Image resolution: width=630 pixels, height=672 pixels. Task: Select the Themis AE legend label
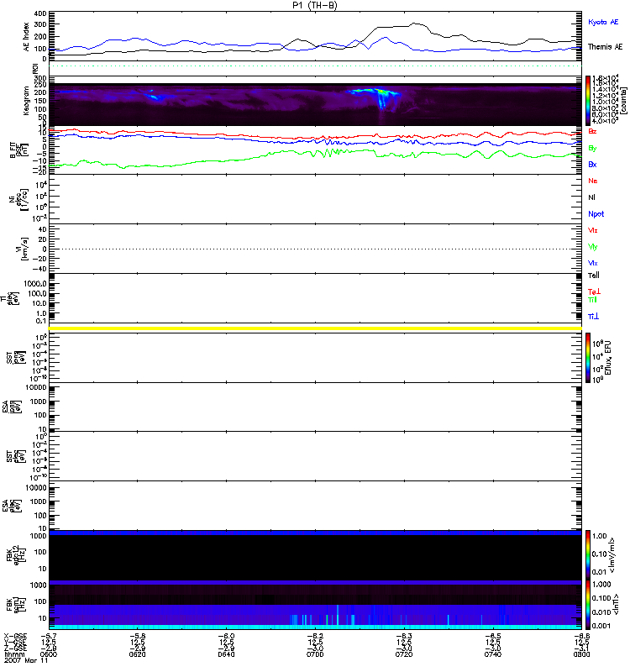(x=605, y=47)
